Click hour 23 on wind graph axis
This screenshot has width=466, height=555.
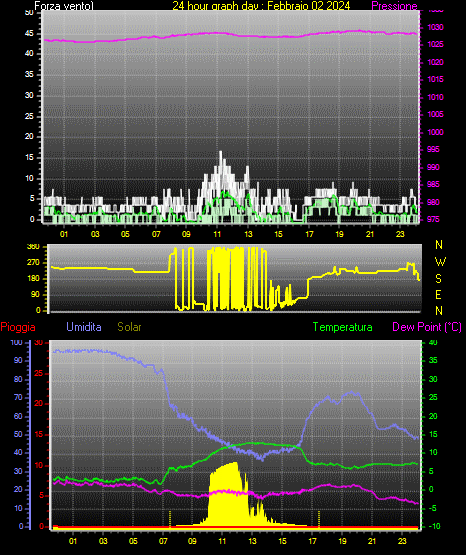pyautogui.click(x=400, y=234)
